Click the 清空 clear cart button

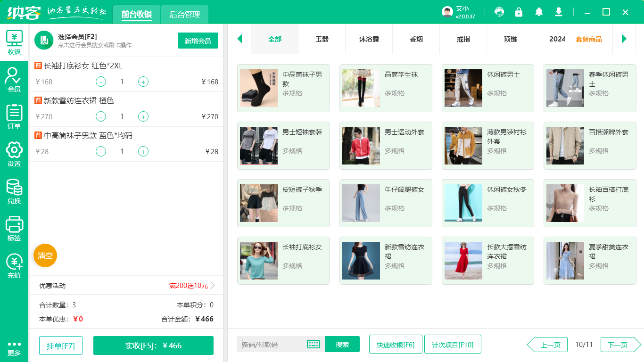[x=45, y=255]
